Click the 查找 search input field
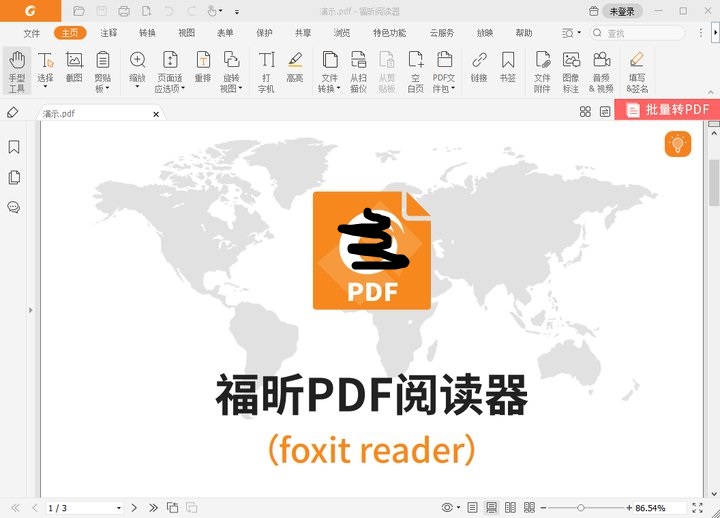This screenshot has height=518, width=720. point(637,33)
